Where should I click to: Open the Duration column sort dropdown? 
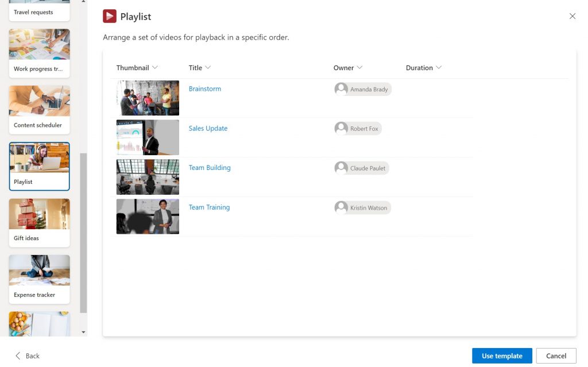(x=439, y=67)
